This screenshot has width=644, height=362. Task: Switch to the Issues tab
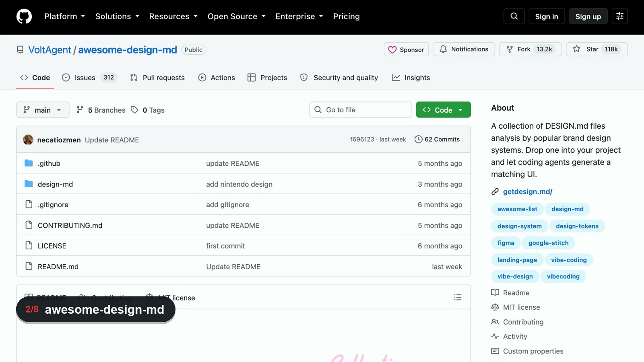pos(89,78)
